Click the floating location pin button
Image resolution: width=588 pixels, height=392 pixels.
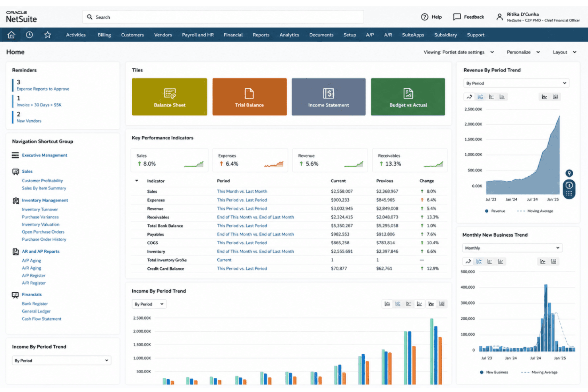click(569, 173)
